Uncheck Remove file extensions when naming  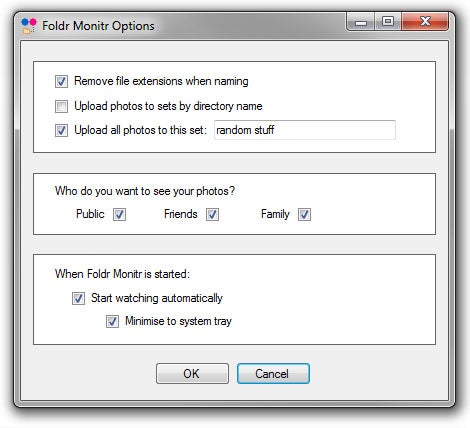[61, 81]
